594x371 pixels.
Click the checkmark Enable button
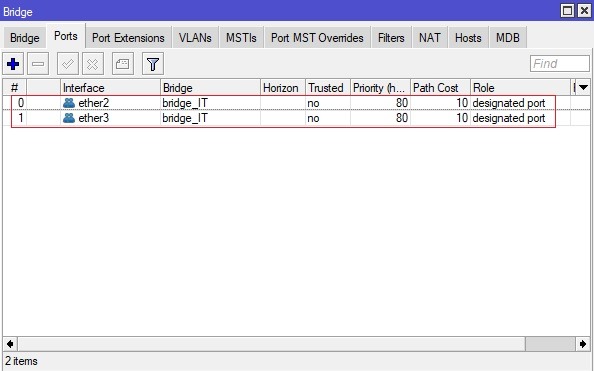(x=68, y=64)
